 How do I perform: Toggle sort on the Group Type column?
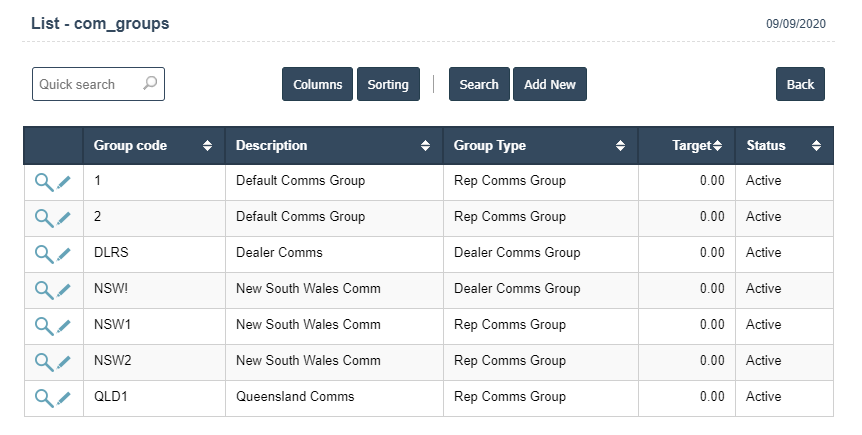[620, 146]
